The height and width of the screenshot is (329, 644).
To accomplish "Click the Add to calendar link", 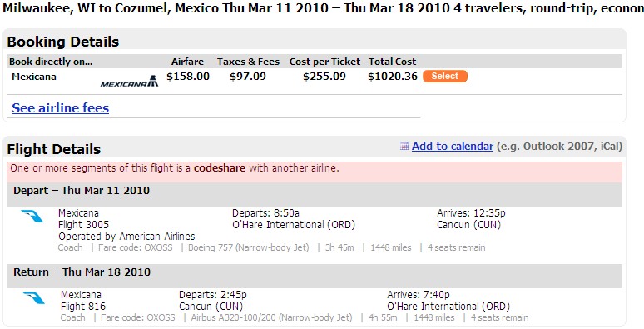I will [452, 146].
